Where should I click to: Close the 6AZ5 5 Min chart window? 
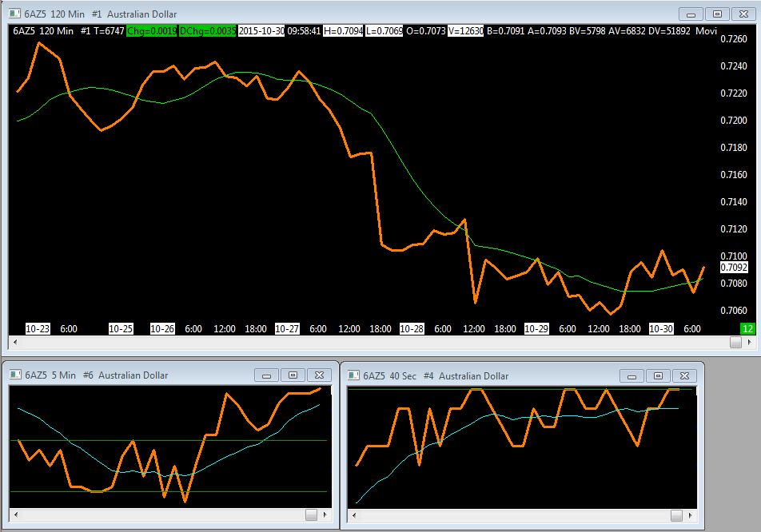tap(319, 375)
